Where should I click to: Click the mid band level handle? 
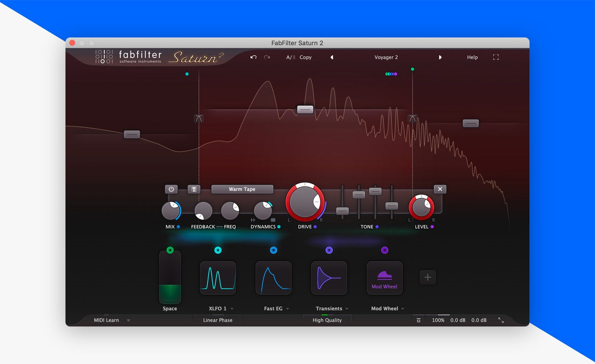click(305, 109)
